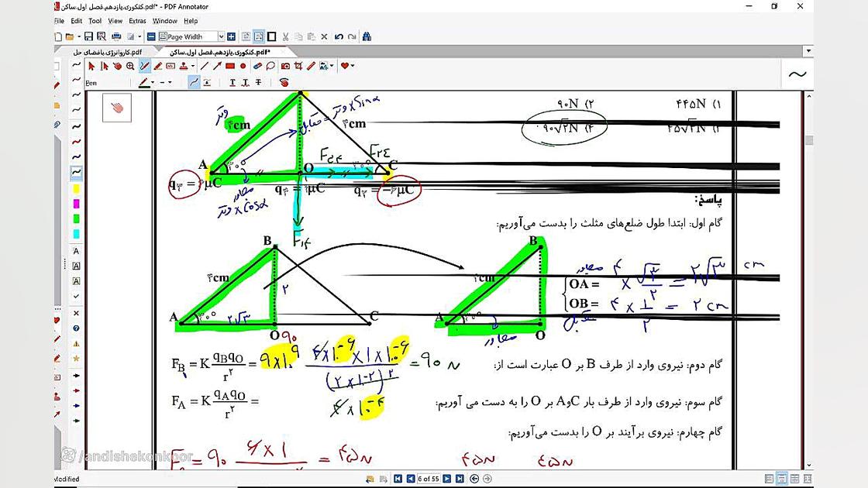This screenshot has width=868, height=488.
Task: Pick the straight Line tool
Action: pos(205,67)
